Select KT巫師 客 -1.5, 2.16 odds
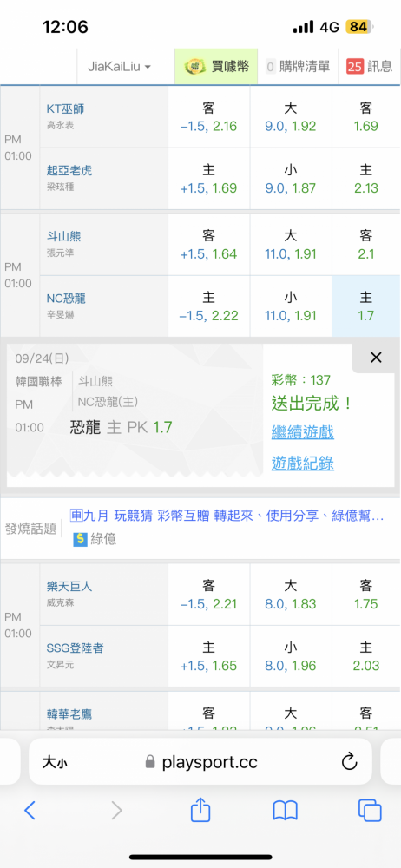401x868 pixels. (209, 117)
